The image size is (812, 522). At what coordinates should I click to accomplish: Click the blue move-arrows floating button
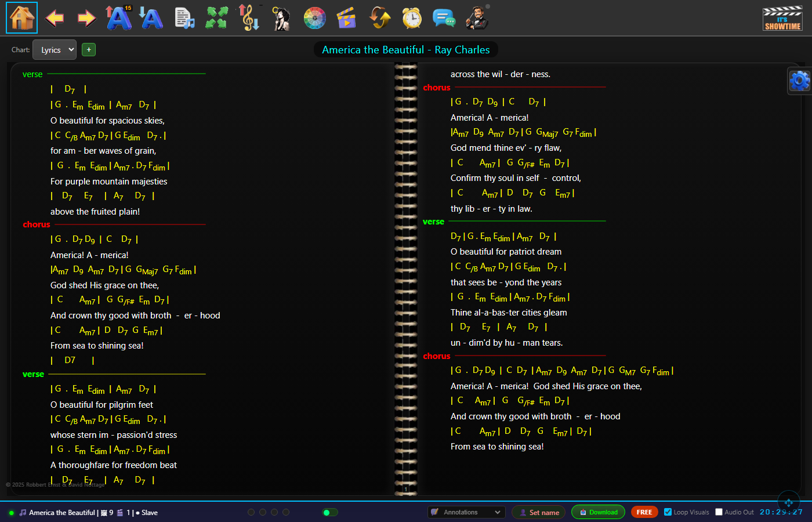point(788,502)
